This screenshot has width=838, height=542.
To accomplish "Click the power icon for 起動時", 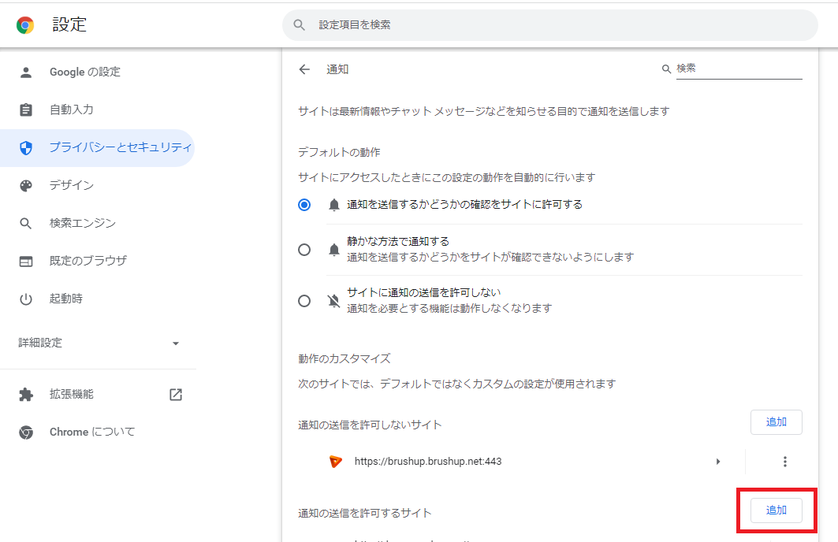I will 26,299.
